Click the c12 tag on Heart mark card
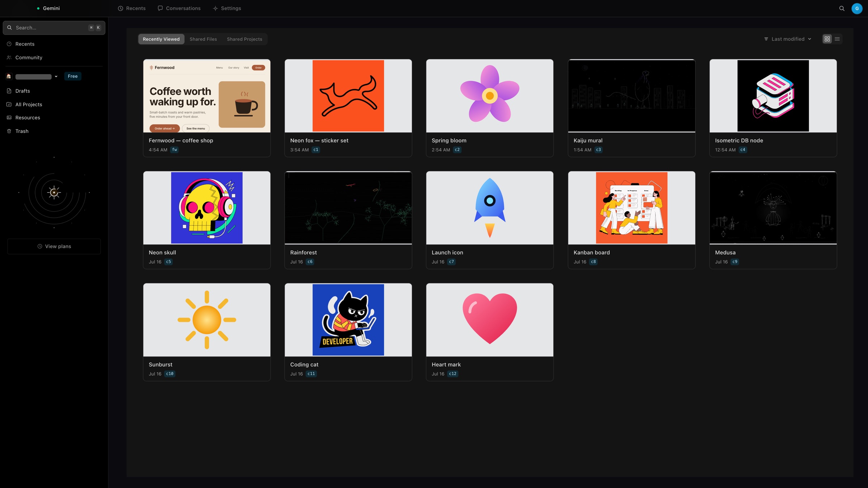 click(x=453, y=374)
